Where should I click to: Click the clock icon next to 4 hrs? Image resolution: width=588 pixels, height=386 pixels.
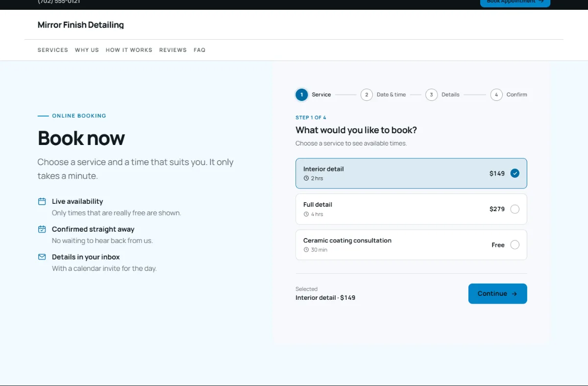coord(306,214)
